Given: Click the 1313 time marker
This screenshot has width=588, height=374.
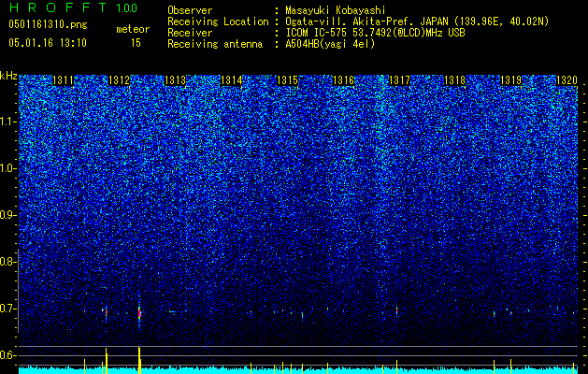Looking at the screenshot, I should click(175, 80).
